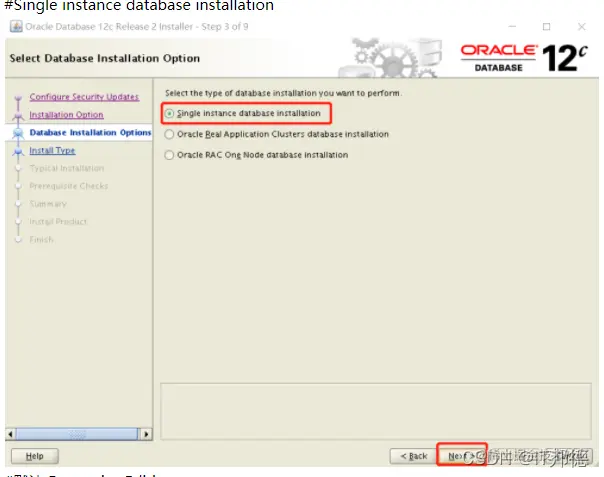Viewport: 604px width, 477px height.
Task: Open the Install Type step link
Action: 52,151
